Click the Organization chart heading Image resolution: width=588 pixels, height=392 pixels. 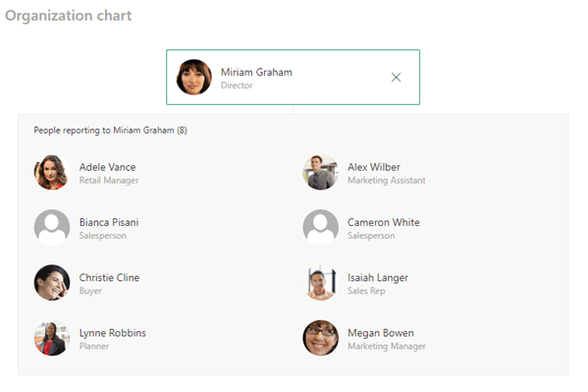pos(69,16)
